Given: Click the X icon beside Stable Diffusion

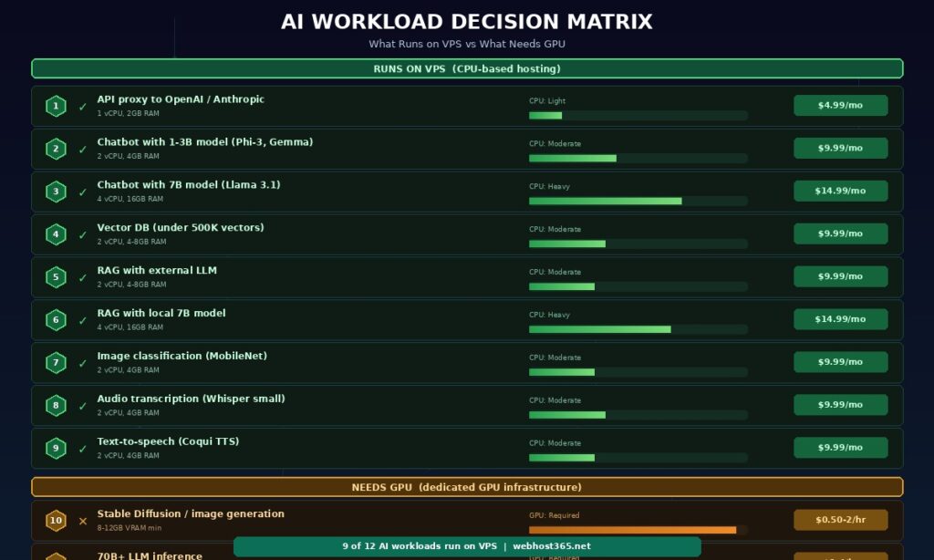Looking at the screenshot, I should pyautogui.click(x=82, y=521).
